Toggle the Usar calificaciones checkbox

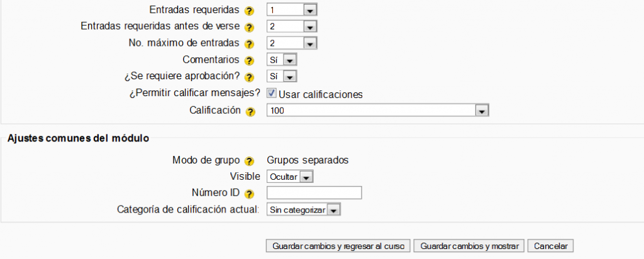[272, 94]
